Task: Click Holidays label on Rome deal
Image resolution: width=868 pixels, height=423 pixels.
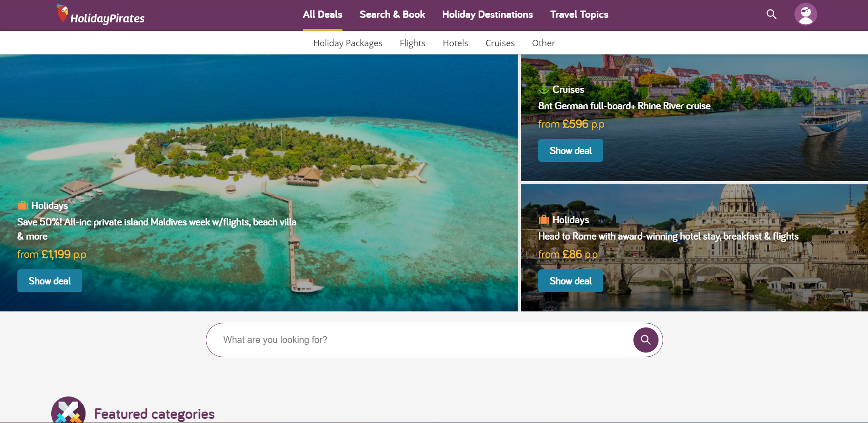Action: click(x=571, y=220)
